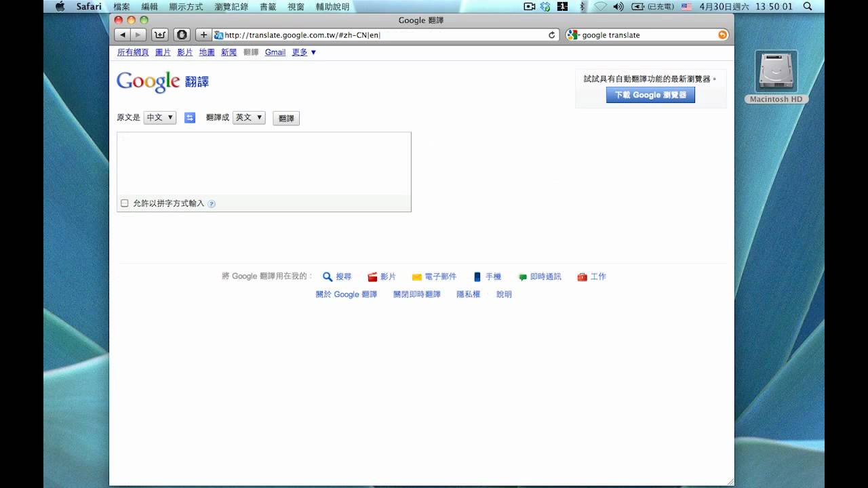The image size is (868, 488).
Task: Open the 影片 link in Google bar
Action: point(185,52)
